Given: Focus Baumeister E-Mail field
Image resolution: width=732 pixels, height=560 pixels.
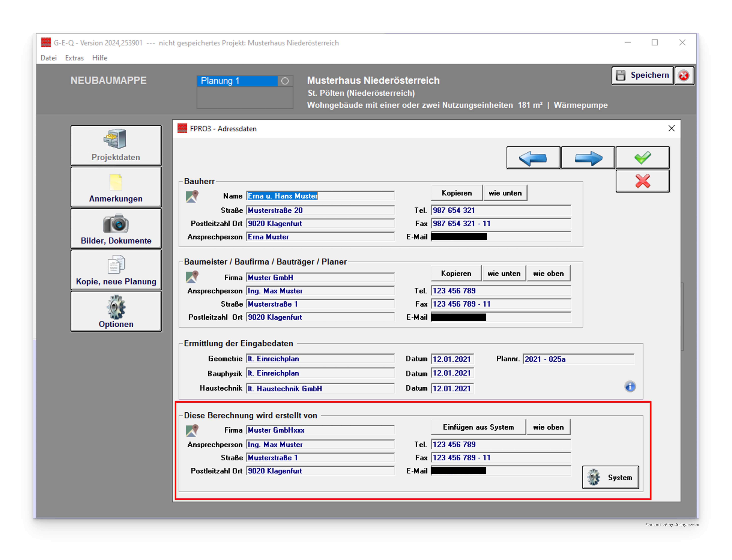Looking at the screenshot, I should click(501, 317).
